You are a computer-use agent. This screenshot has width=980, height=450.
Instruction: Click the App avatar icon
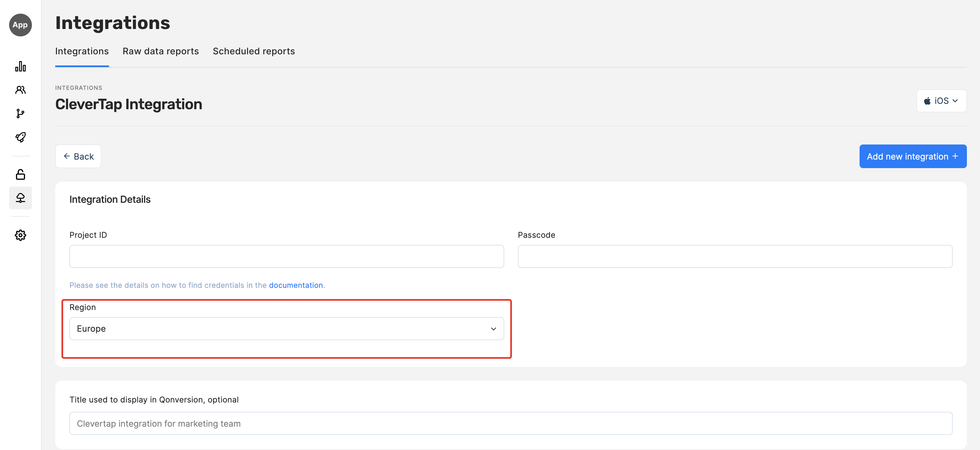[x=20, y=25]
